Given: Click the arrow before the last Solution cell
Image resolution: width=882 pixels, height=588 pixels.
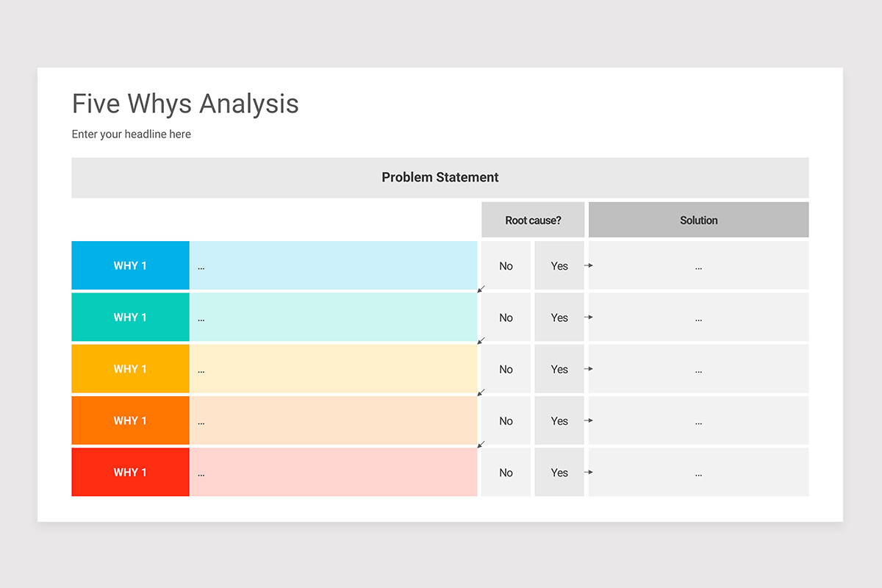Looking at the screenshot, I should pyautogui.click(x=588, y=472).
